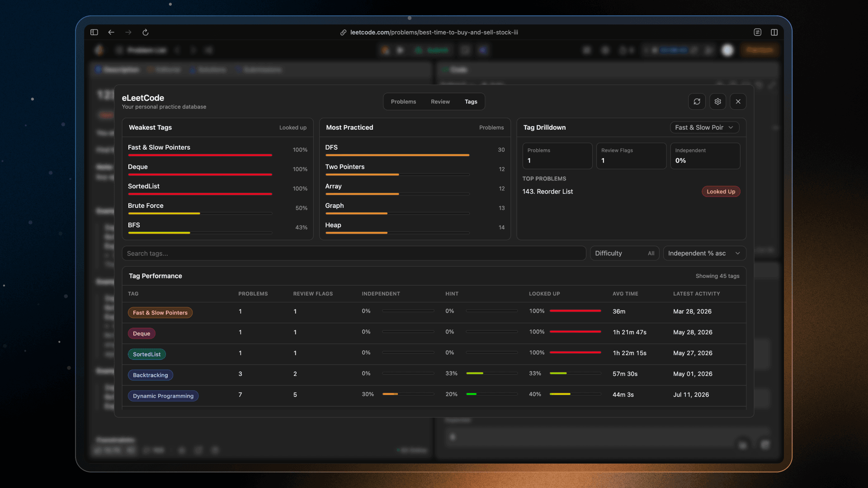Click the leetcode.com address bar URL
Image resolution: width=868 pixels, height=488 pixels.
pos(434,33)
